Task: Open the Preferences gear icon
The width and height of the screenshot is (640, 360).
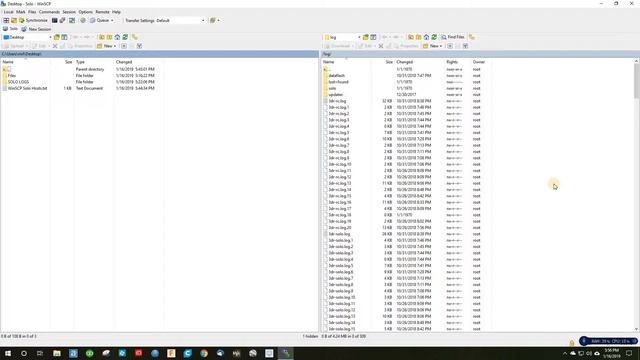Action: coord(83,20)
